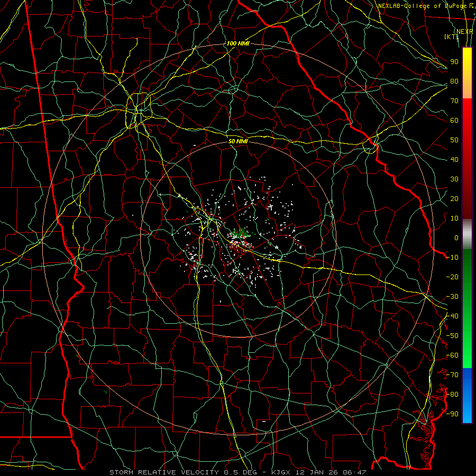Click the -50 value on the velocity scale
476x476 pixels.
(452, 336)
